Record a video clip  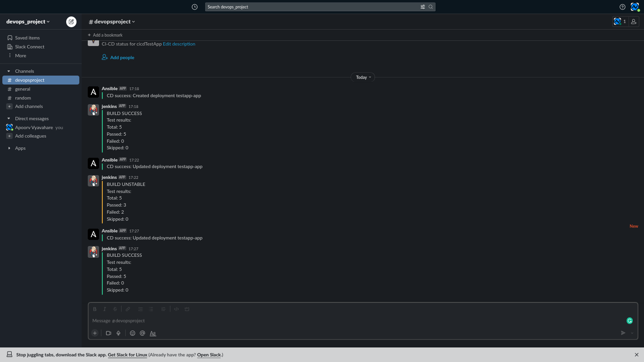click(x=108, y=333)
